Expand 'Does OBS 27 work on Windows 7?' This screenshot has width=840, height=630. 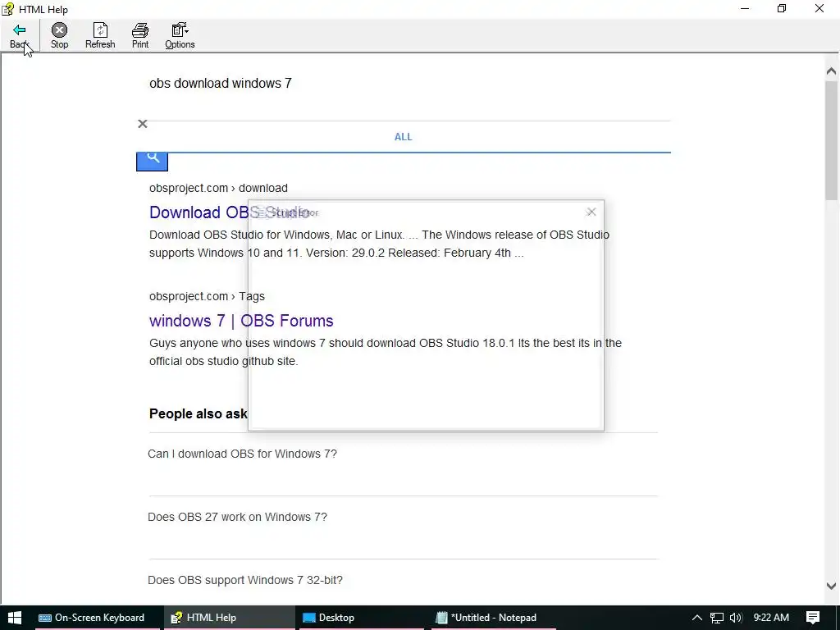403,517
